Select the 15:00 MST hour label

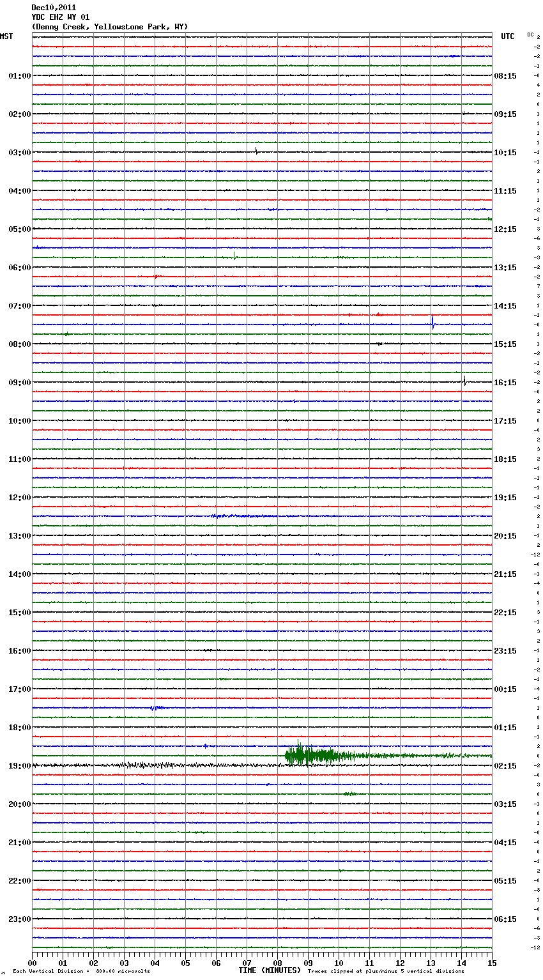(x=20, y=613)
